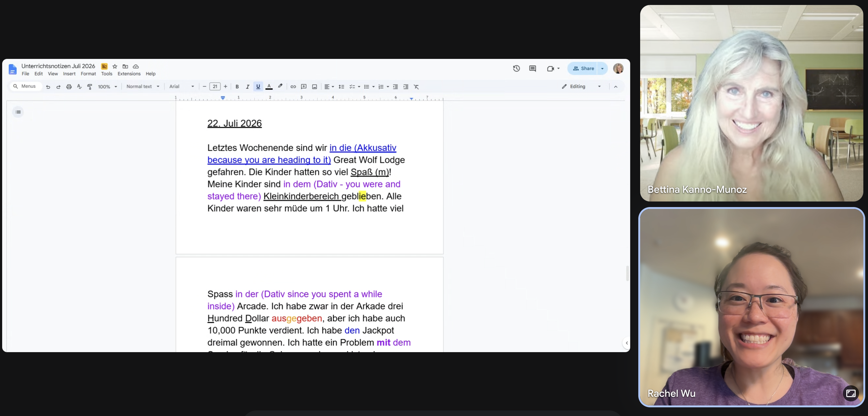Rename the document title
868x416 pixels.
pyautogui.click(x=58, y=66)
